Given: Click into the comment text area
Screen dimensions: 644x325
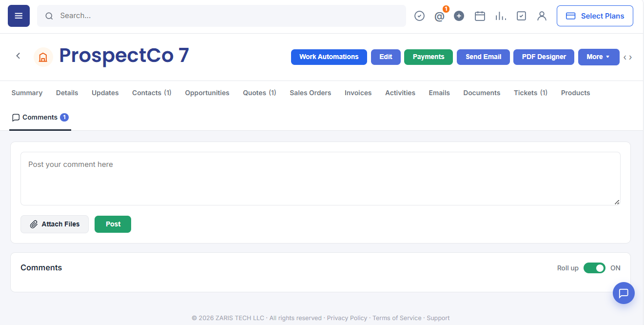Looking at the screenshot, I should pos(320,179).
